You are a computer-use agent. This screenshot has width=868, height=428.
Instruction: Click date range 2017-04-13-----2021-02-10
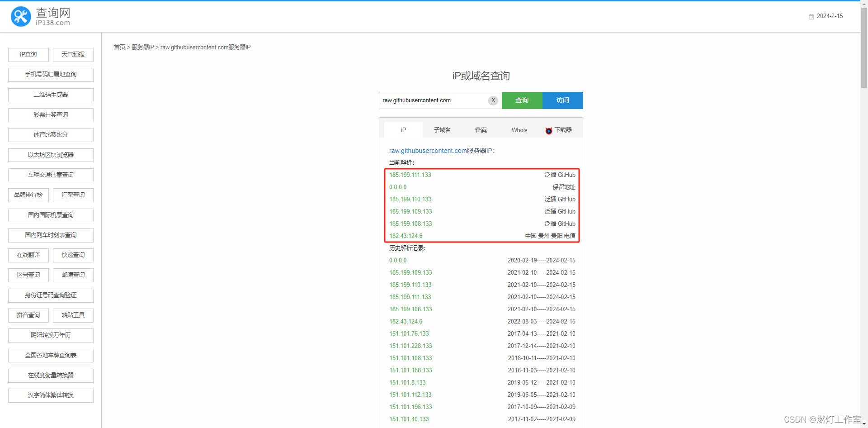click(542, 333)
